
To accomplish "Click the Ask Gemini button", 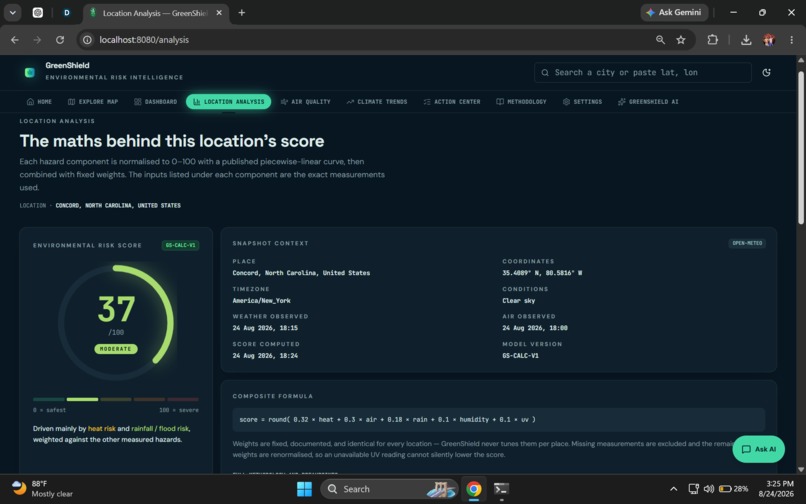I will 674,12.
